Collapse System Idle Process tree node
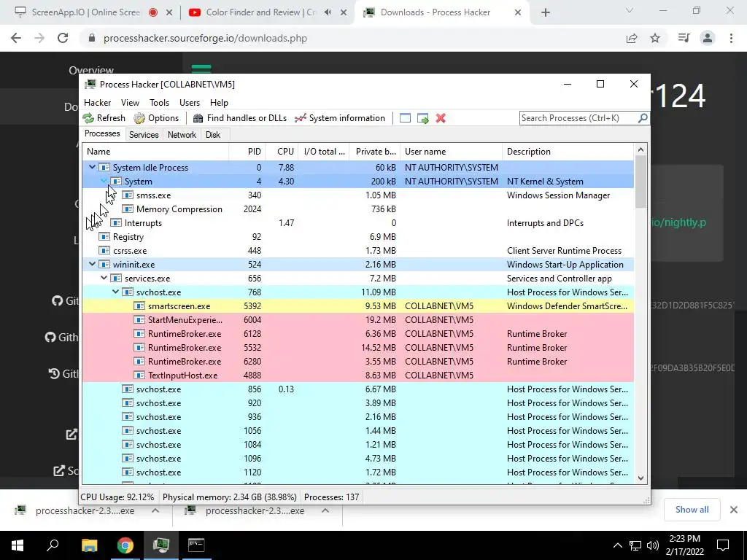The width and height of the screenshot is (747, 560). click(x=93, y=167)
